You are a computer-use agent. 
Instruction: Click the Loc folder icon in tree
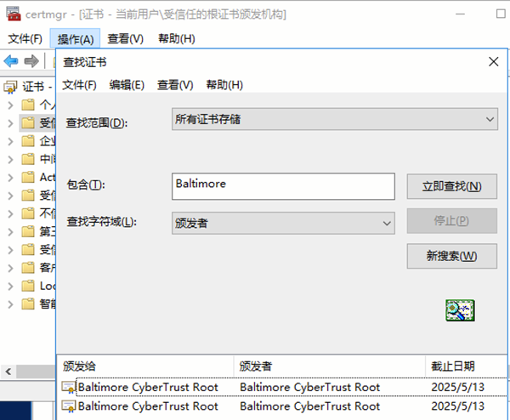tap(28, 286)
